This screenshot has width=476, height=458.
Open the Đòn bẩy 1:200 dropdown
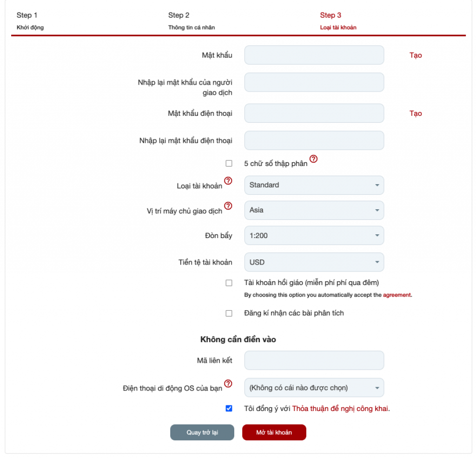point(314,236)
